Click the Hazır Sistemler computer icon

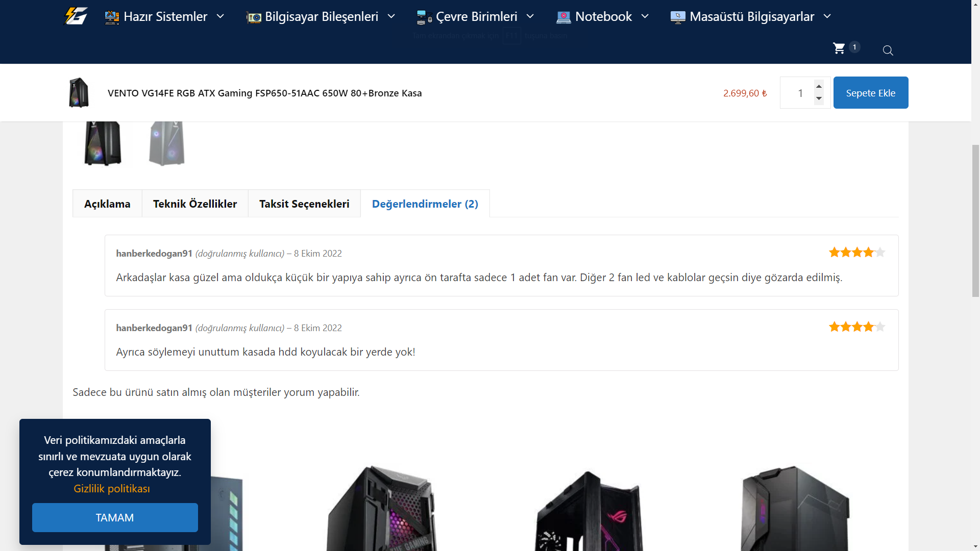pos(112,17)
